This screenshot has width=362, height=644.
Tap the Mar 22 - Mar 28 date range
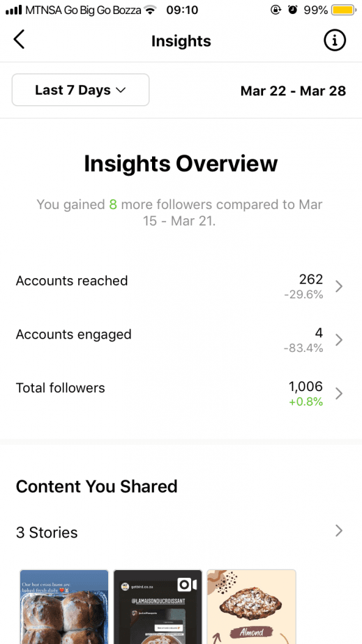coord(293,91)
